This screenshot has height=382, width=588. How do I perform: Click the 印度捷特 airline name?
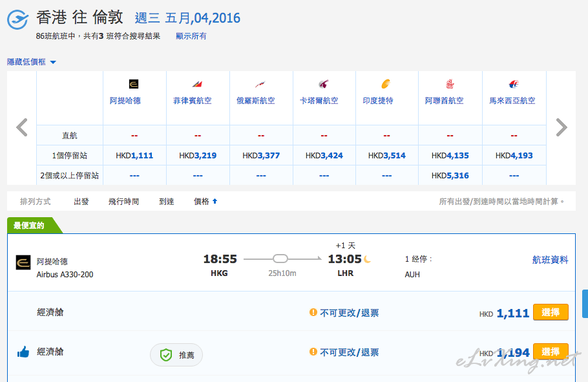(x=378, y=101)
